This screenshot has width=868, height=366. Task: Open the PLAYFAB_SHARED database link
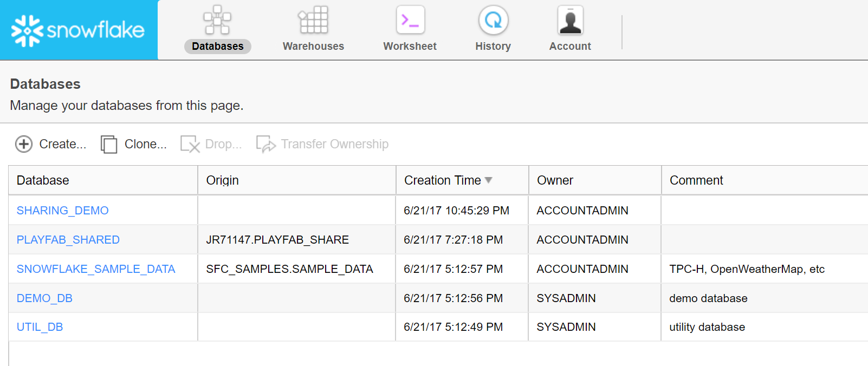tap(68, 240)
